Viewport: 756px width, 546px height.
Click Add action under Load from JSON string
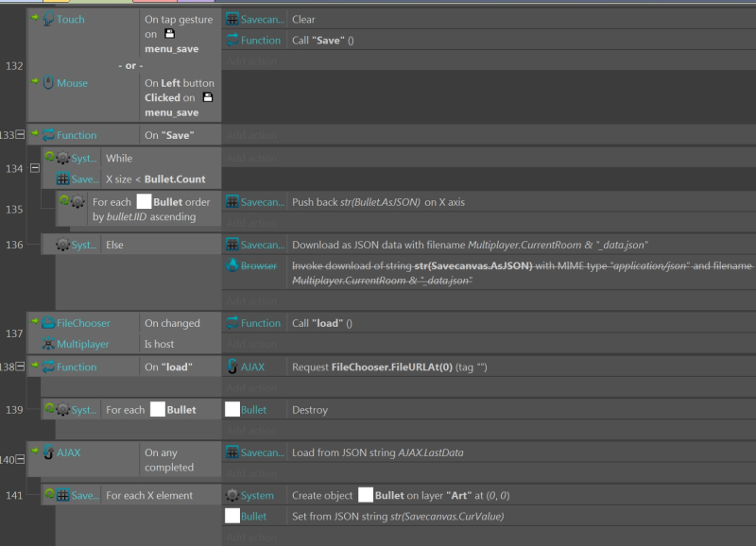(x=251, y=473)
